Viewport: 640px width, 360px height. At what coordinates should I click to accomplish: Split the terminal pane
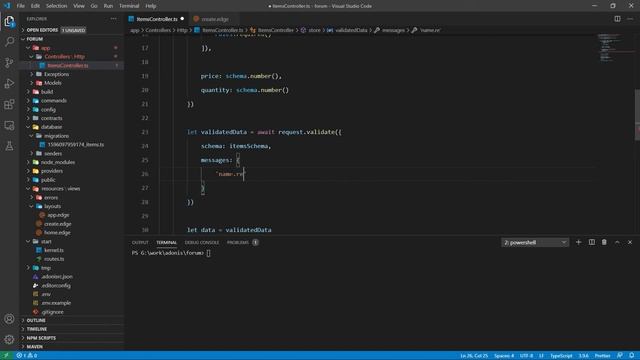tap(591, 242)
